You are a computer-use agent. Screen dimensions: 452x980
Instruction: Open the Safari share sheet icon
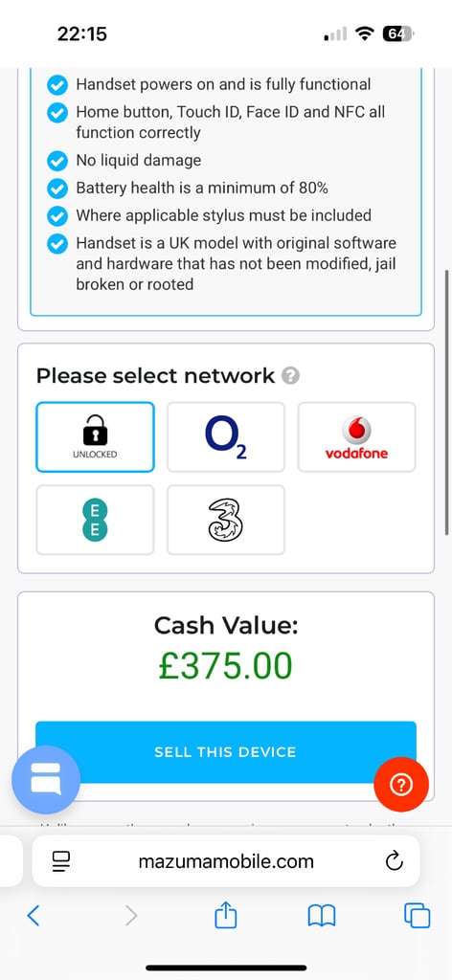226,916
